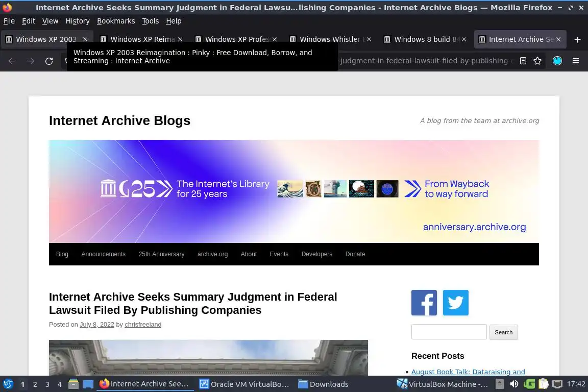Screen dimensions: 588x392
Task: Open the Tools menu
Action: point(151,21)
